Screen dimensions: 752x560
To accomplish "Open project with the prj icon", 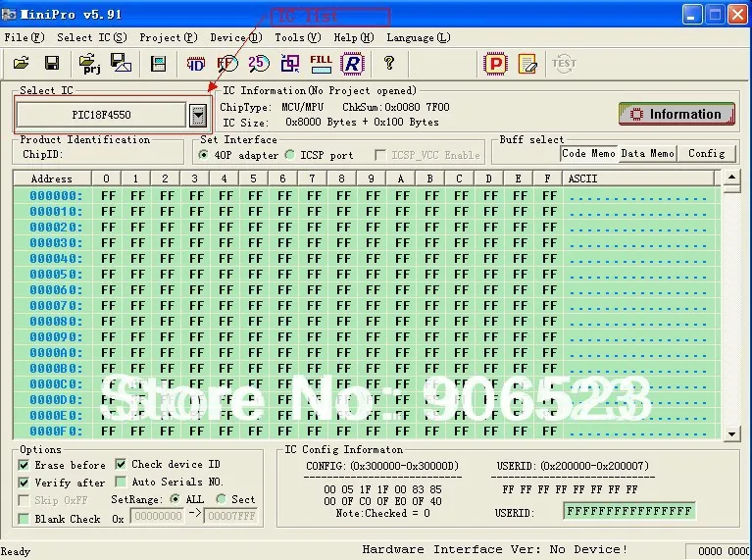I will 89,64.
